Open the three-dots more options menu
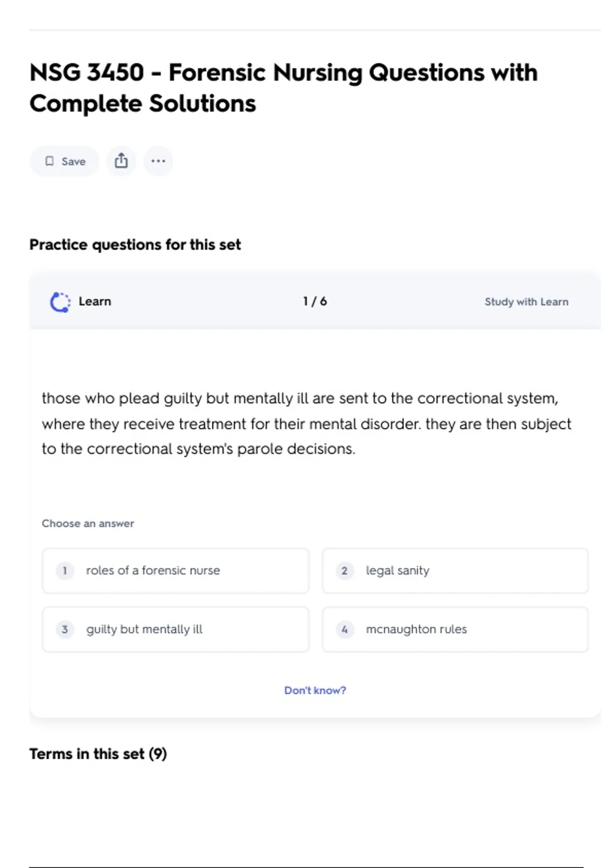Image resolution: width=613 pixels, height=868 pixels. 158,161
